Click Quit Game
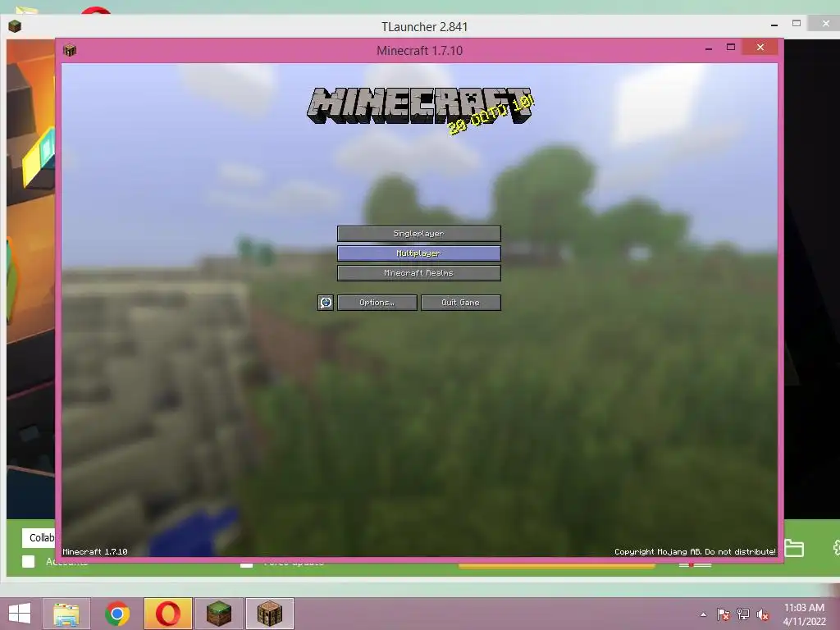This screenshot has width=840, height=630. click(x=461, y=303)
